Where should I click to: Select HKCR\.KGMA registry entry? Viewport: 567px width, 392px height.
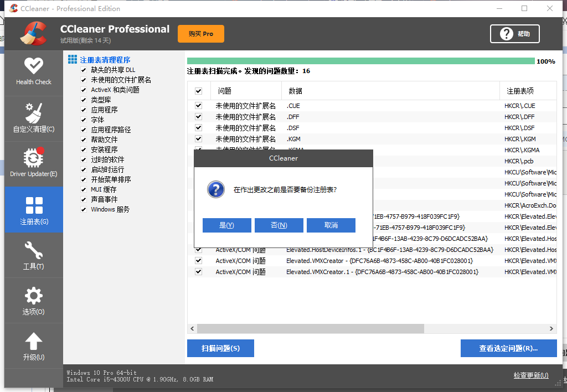point(522,150)
